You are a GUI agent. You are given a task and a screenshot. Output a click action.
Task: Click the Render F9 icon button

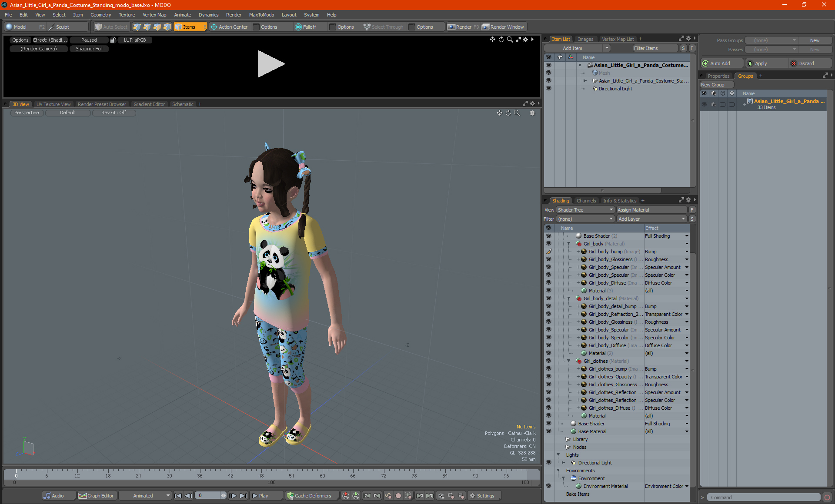tap(463, 27)
